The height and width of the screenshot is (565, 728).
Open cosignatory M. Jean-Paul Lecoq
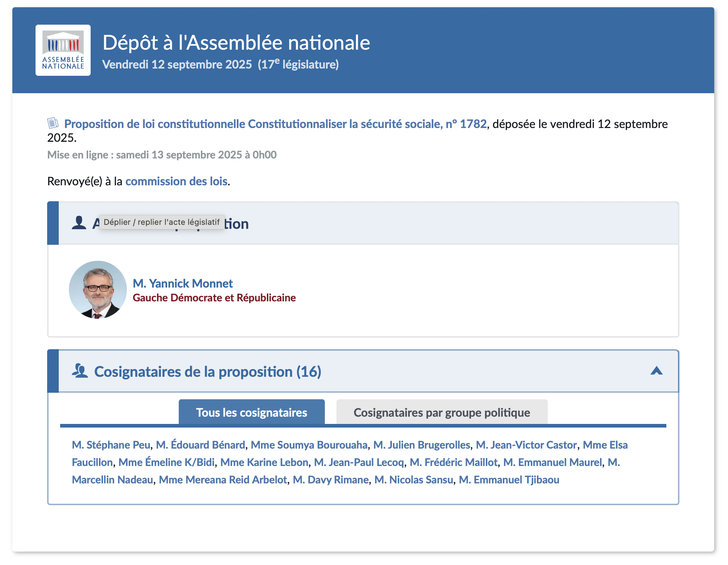point(359,462)
